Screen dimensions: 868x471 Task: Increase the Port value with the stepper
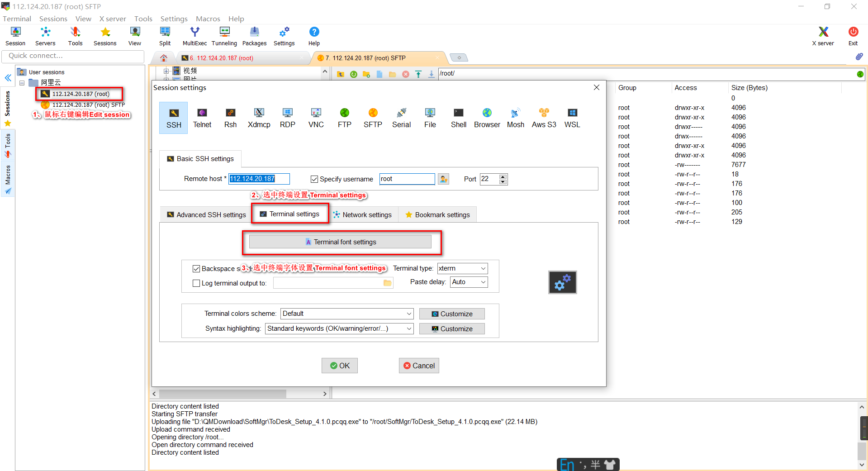click(x=503, y=176)
